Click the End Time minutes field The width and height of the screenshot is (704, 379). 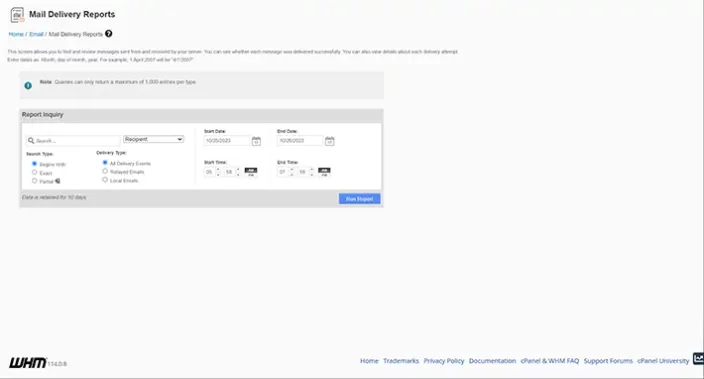tap(303, 172)
